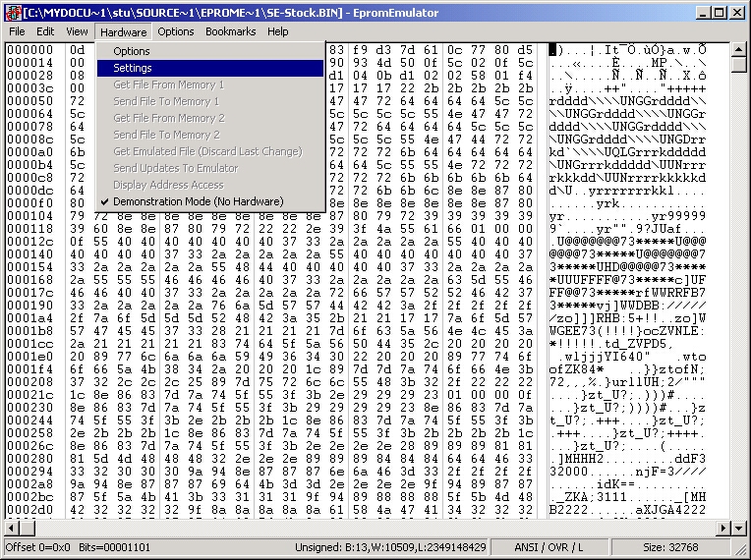The height and width of the screenshot is (560, 751).
Task: Click ASCII text B2222.....aXJGA4222
Action: pos(627,510)
